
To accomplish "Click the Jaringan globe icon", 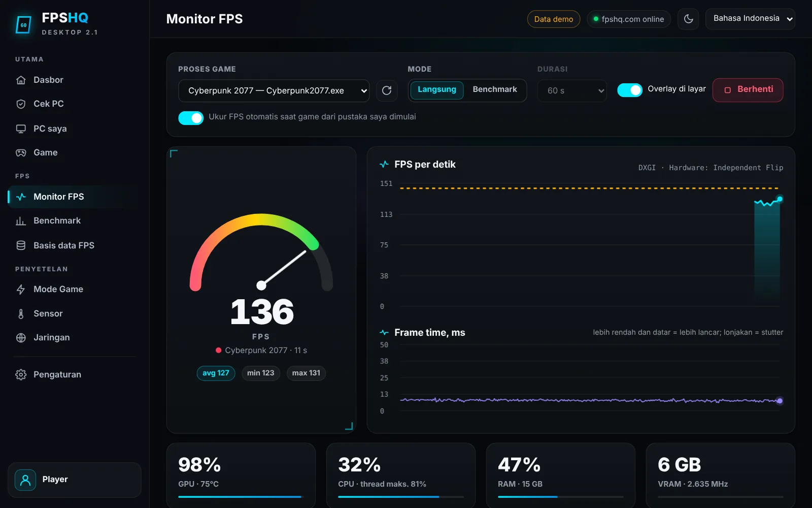I will point(21,338).
